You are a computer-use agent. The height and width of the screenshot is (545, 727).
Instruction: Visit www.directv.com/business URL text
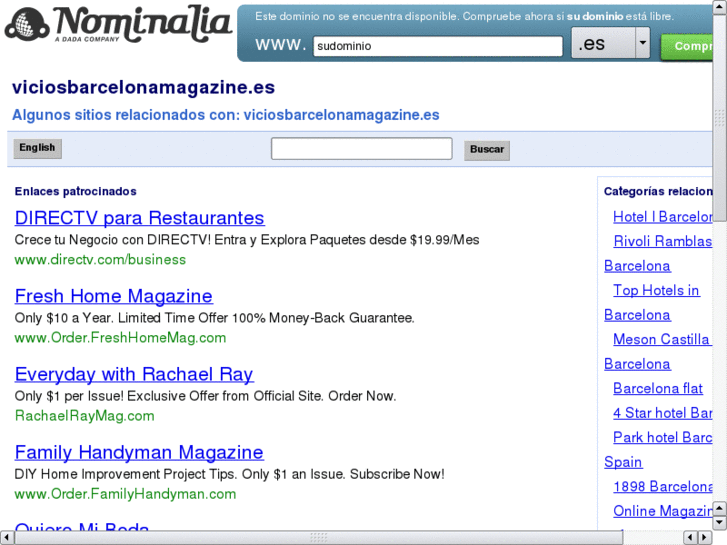(100, 260)
